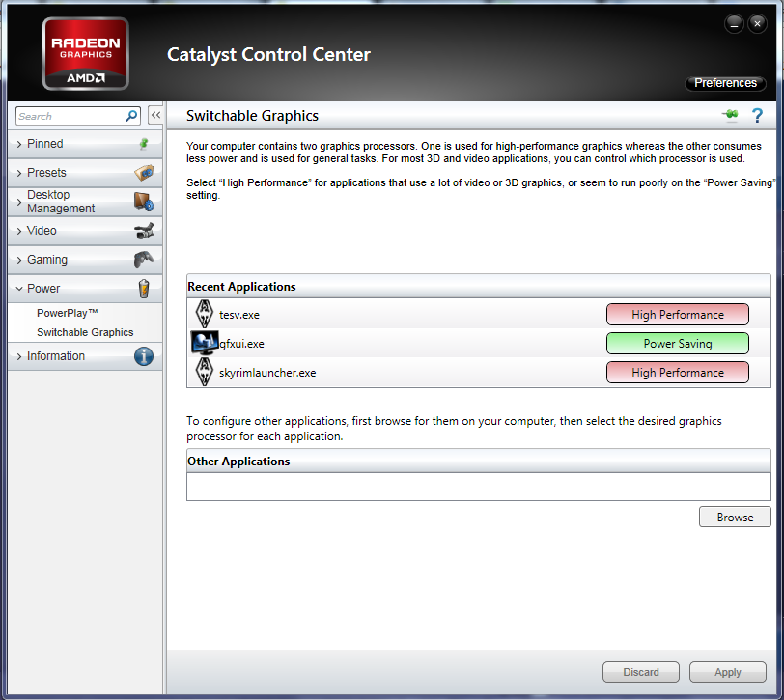Select the Pinned category label
This screenshot has height=700, width=784.
tap(45, 144)
